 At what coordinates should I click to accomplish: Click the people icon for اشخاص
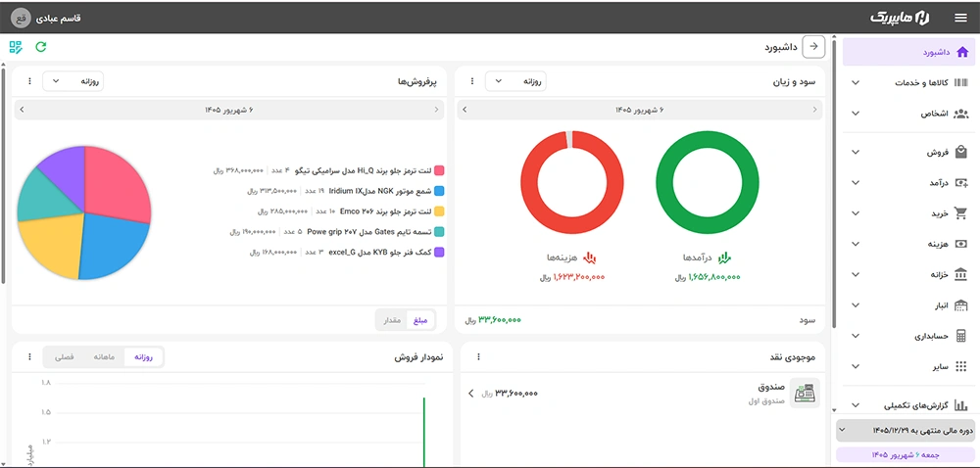pos(961,114)
